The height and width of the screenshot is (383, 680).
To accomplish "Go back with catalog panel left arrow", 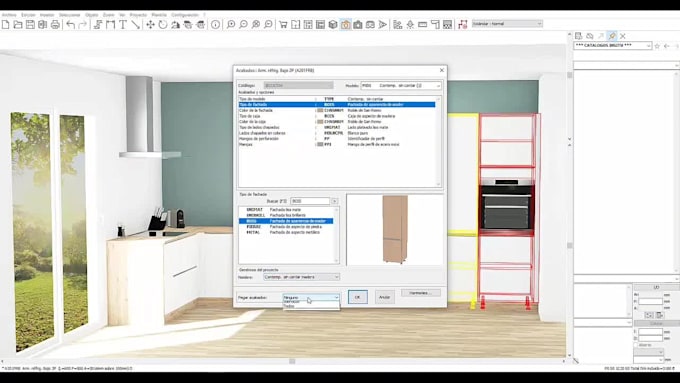I will point(667,46).
